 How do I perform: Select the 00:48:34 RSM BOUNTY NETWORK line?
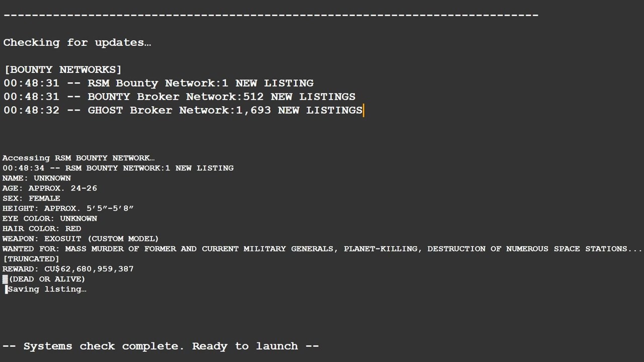coord(118,168)
